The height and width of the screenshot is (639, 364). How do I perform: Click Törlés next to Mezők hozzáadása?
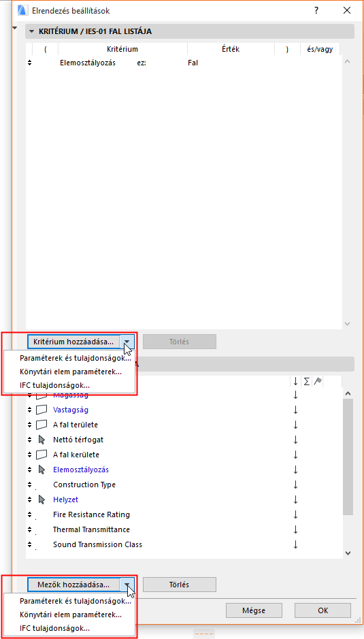180,585
